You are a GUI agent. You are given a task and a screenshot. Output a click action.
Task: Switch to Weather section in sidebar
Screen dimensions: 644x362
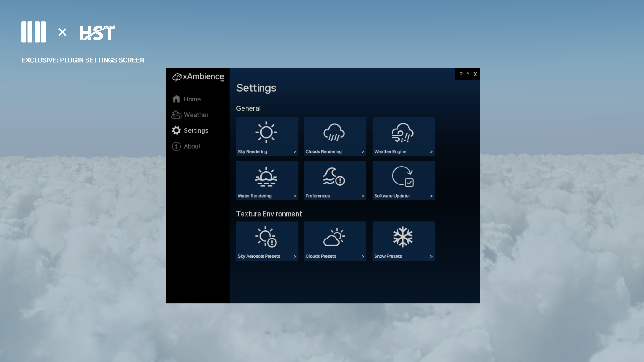tap(196, 115)
